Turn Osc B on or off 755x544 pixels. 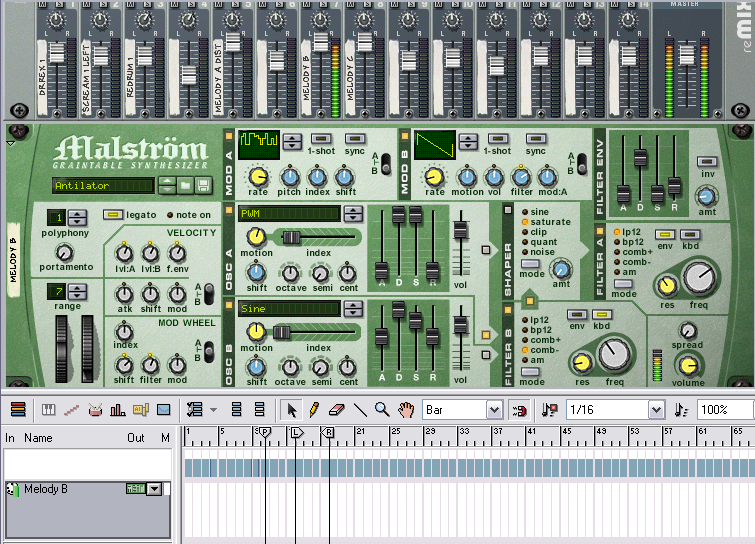229,305
